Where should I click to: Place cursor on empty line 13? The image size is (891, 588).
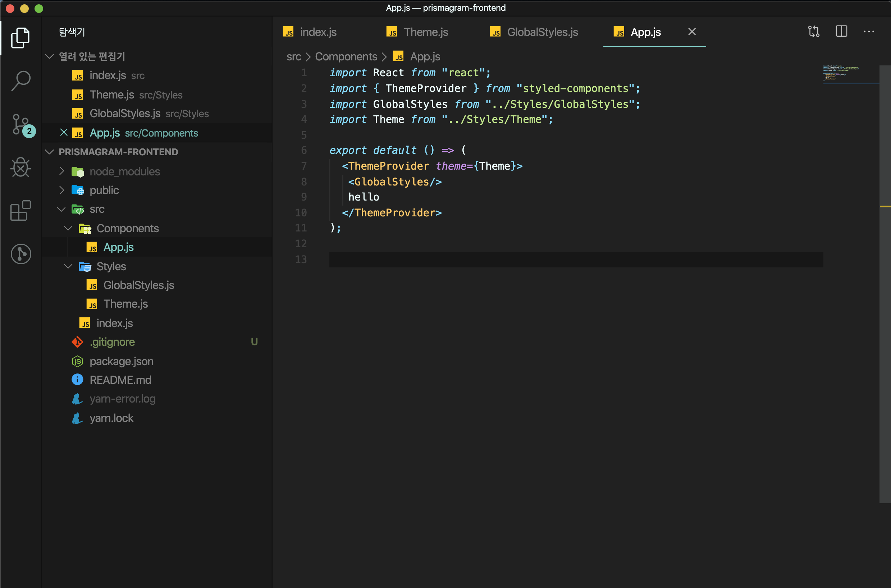tap(576, 259)
